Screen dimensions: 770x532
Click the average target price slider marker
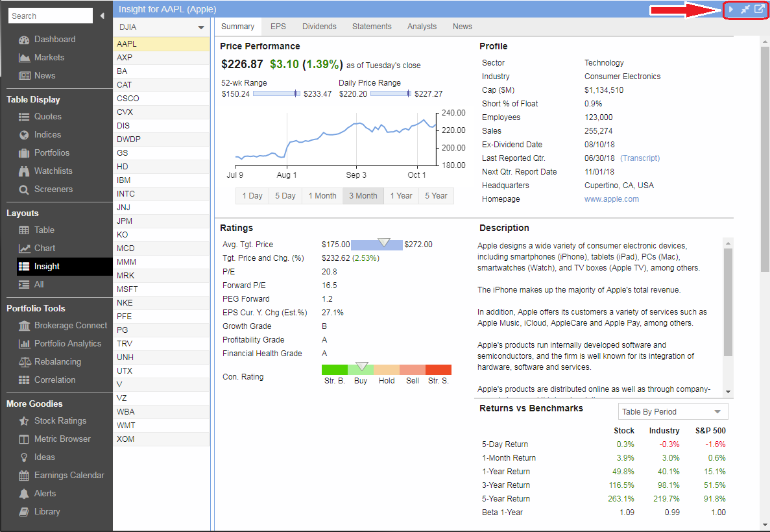[383, 243]
